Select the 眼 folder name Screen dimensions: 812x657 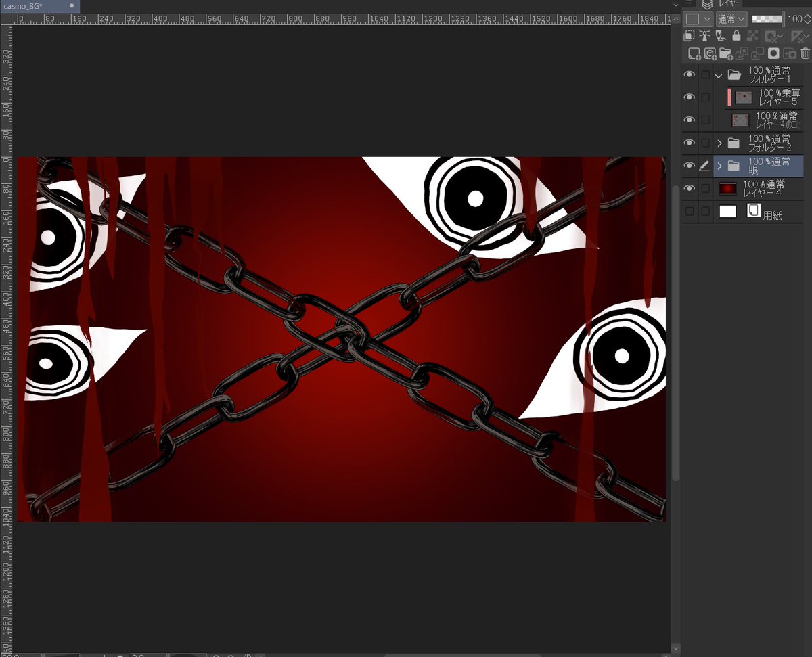[754, 171]
